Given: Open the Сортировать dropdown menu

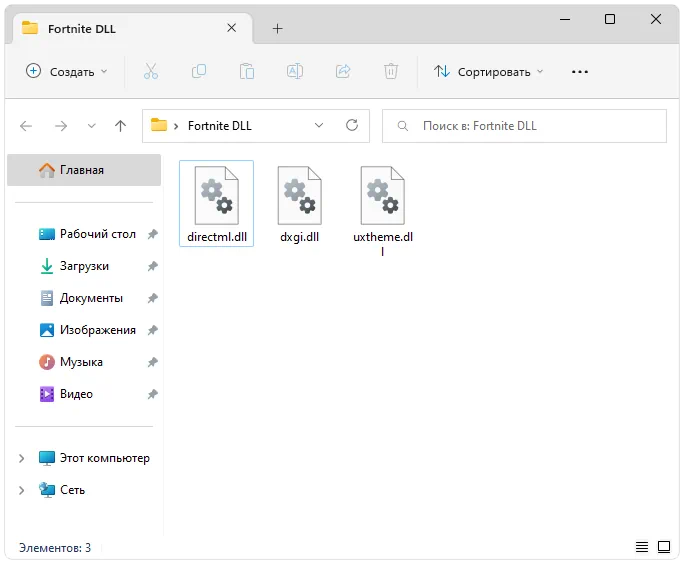Looking at the screenshot, I should (488, 72).
